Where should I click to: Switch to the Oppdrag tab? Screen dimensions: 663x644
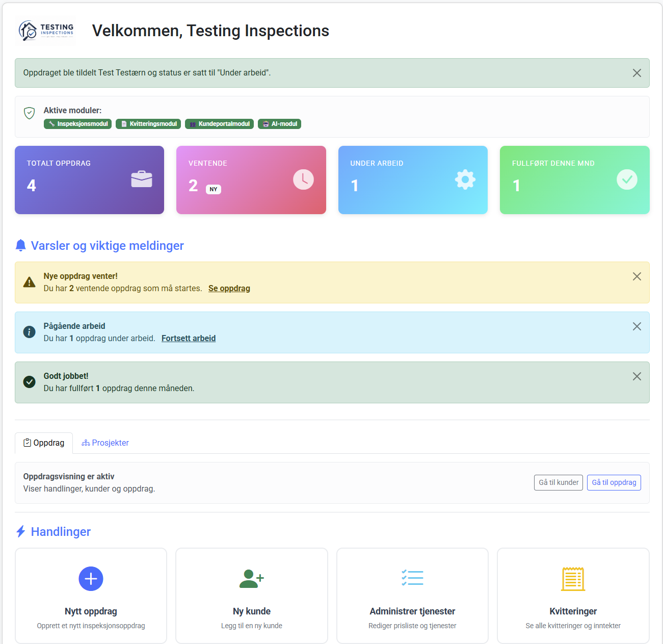coord(44,443)
